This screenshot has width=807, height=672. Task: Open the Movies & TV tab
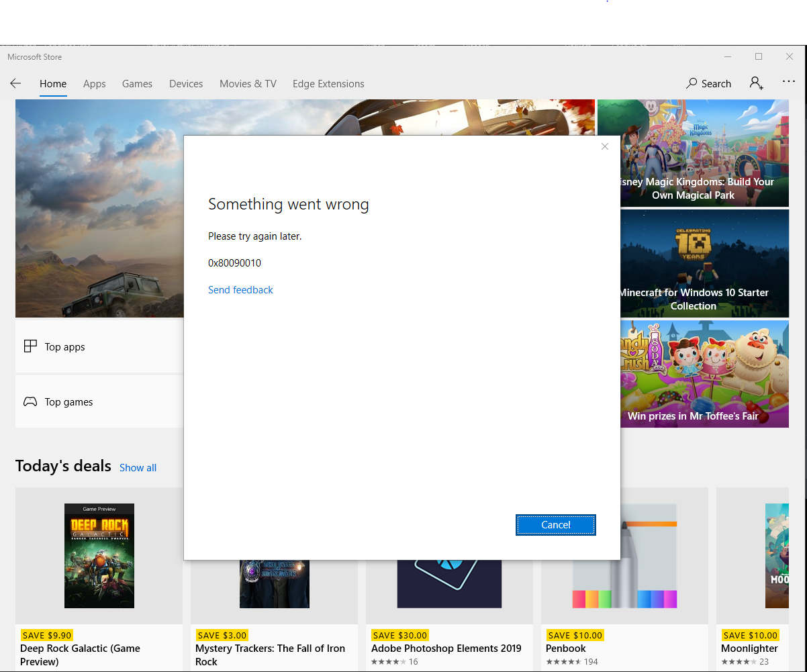248,84
